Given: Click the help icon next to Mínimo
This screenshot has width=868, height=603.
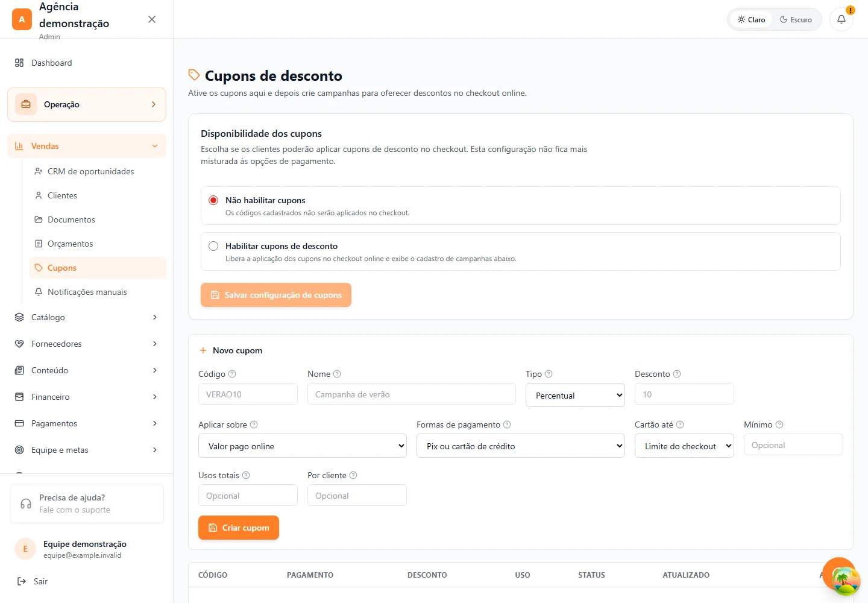Looking at the screenshot, I should (779, 425).
